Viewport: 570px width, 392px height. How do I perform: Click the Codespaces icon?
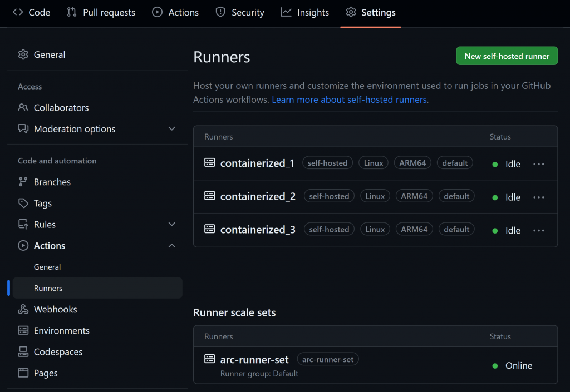click(23, 352)
